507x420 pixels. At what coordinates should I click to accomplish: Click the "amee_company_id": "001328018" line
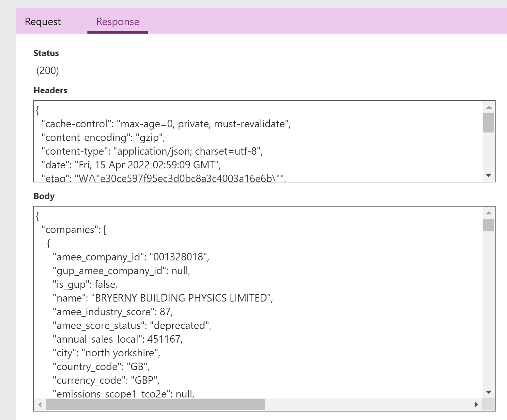[x=131, y=257]
